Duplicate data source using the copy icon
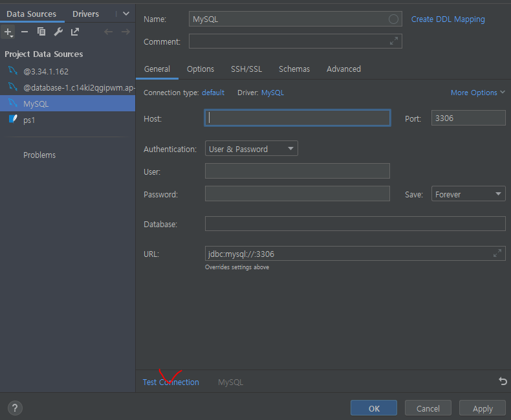This screenshot has height=420, width=511. point(41,32)
